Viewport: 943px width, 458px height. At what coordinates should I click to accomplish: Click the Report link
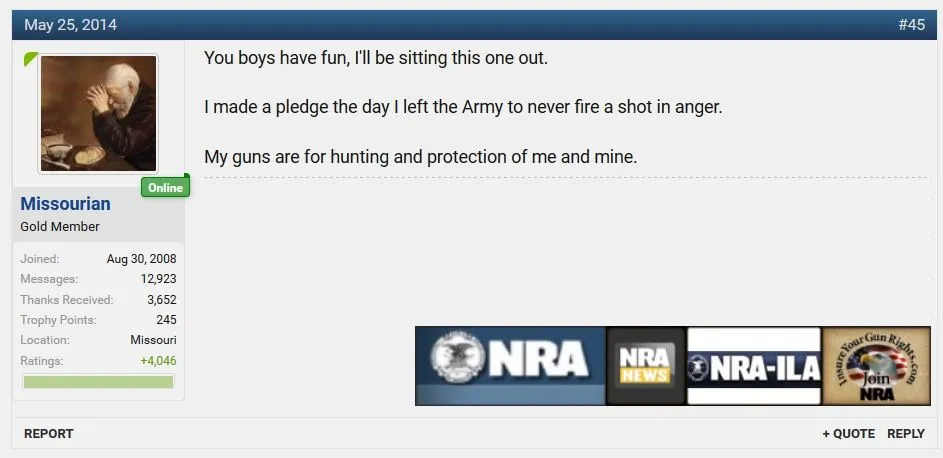pyautogui.click(x=49, y=434)
